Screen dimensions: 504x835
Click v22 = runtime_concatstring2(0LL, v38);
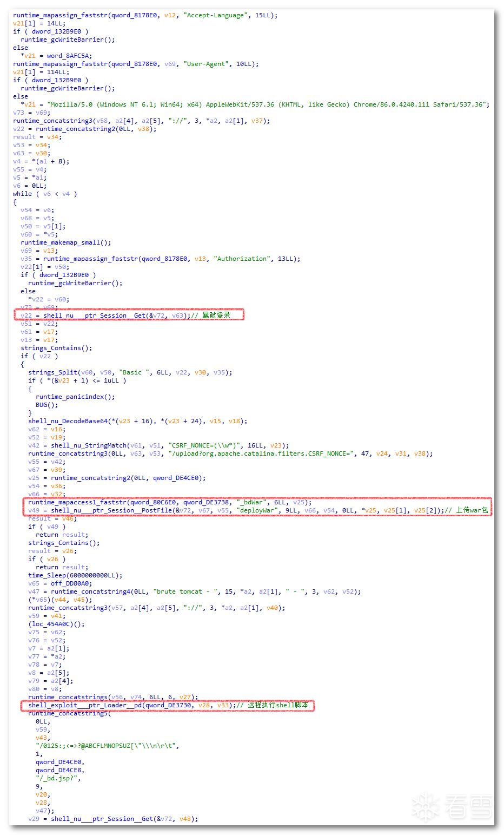pos(85,129)
